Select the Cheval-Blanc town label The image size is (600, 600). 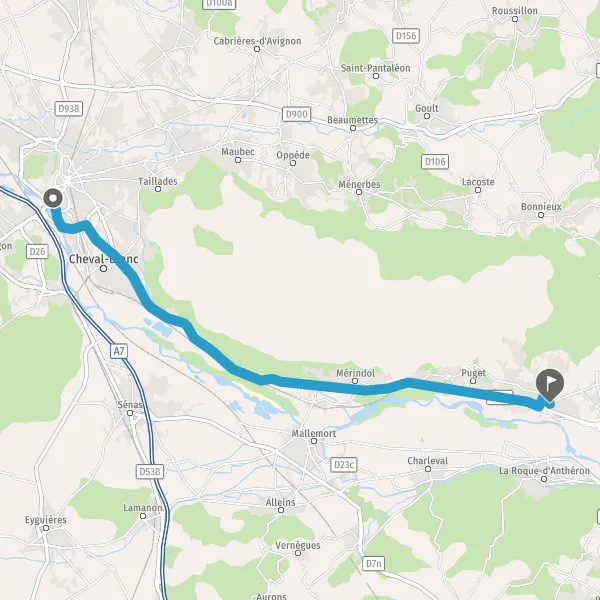point(104,259)
